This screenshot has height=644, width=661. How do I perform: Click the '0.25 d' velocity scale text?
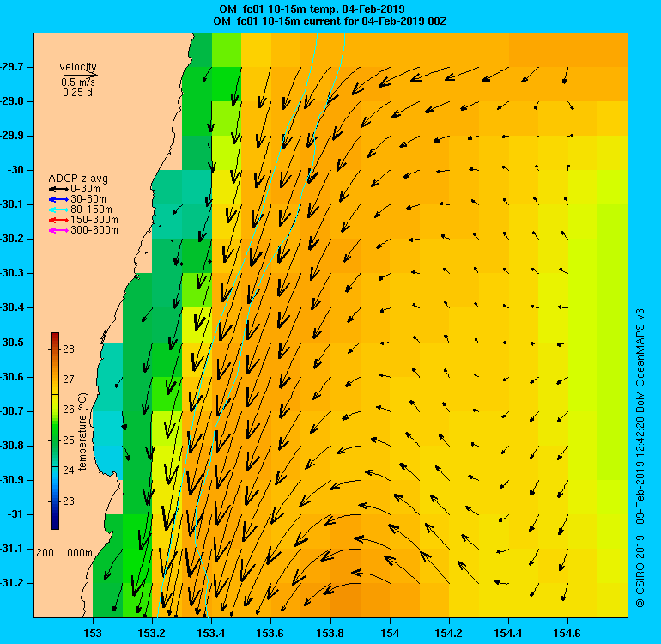[77, 93]
